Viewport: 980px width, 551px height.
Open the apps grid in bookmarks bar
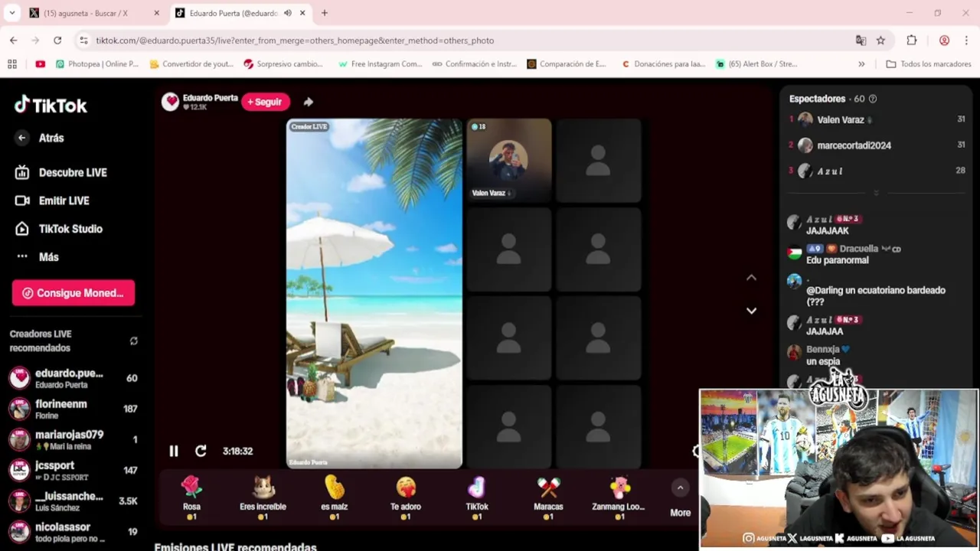coord(12,64)
